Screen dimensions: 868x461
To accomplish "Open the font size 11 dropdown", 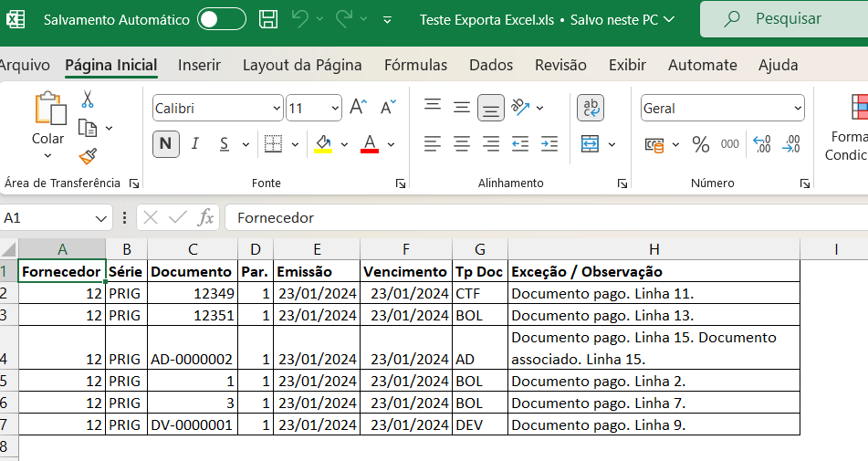I will 335,109.
